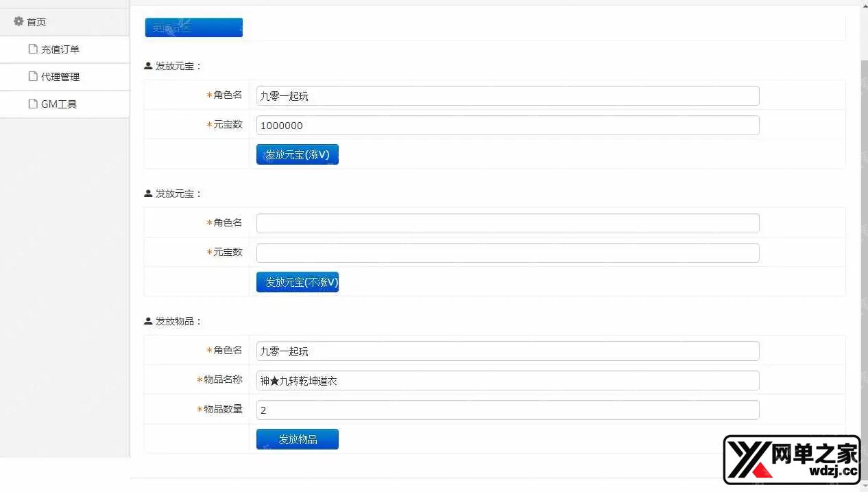Click the 网单之家 logo in the corner

[x=792, y=460]
